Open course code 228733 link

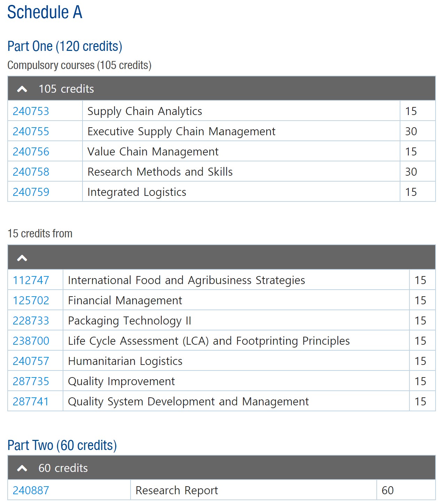[x=31, y=321]
